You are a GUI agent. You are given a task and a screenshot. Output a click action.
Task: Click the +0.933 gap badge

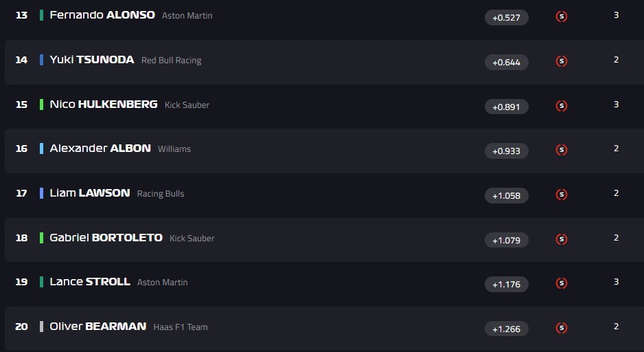point(507,151)
